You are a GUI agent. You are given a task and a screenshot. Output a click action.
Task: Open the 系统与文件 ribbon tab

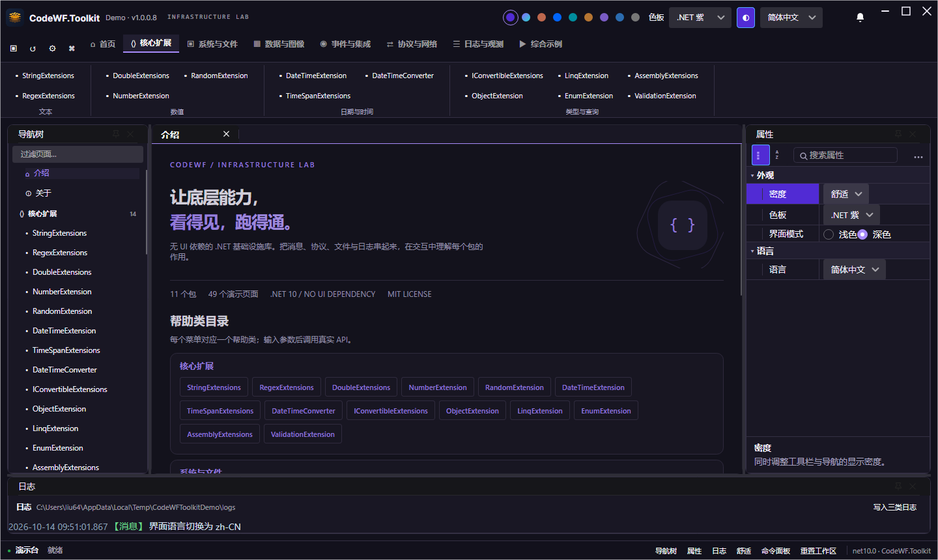pos(212,44)
